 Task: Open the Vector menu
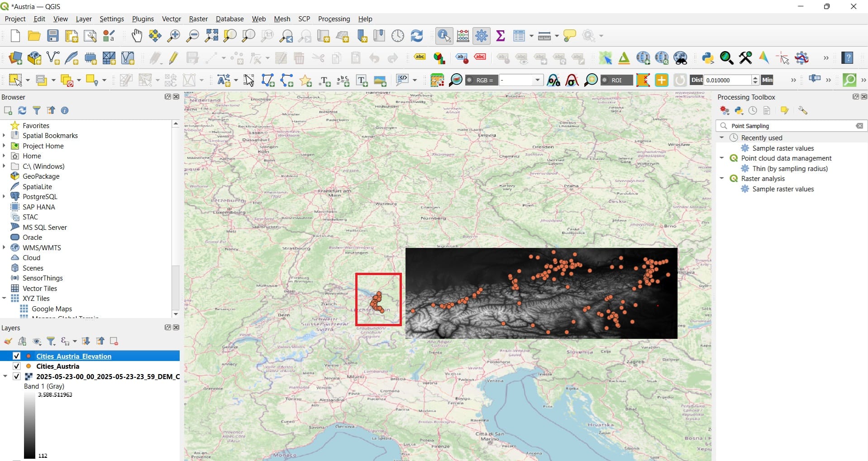tap(172, 19)
